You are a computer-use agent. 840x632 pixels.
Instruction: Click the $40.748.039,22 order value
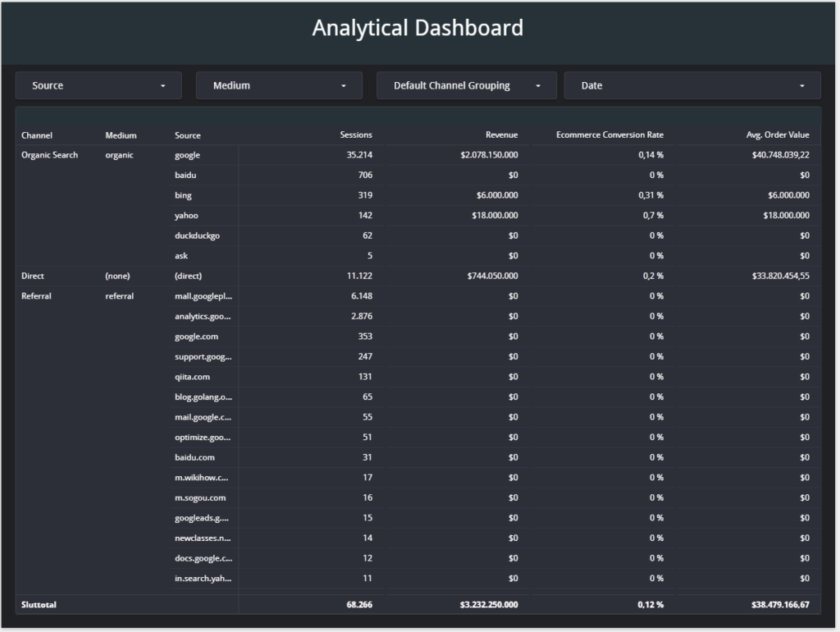tap(781, 155)
